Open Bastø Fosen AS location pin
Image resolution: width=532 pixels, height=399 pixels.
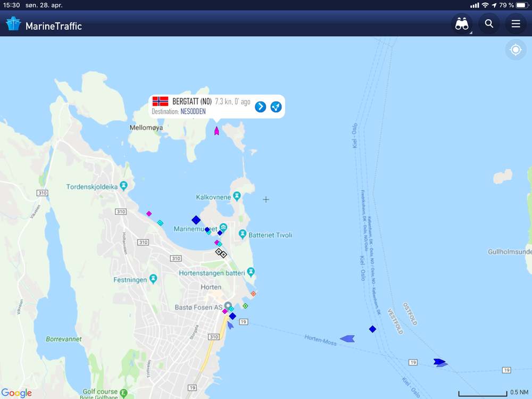228,306
